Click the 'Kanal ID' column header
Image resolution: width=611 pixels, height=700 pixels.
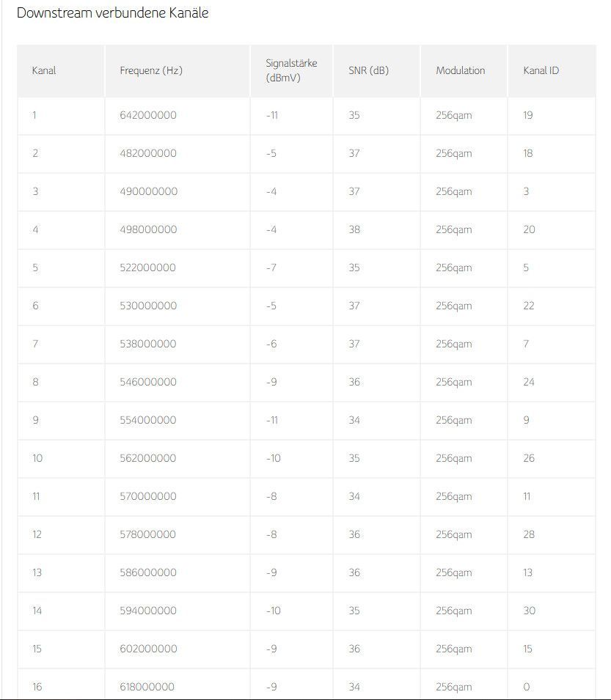coord(541,70)
